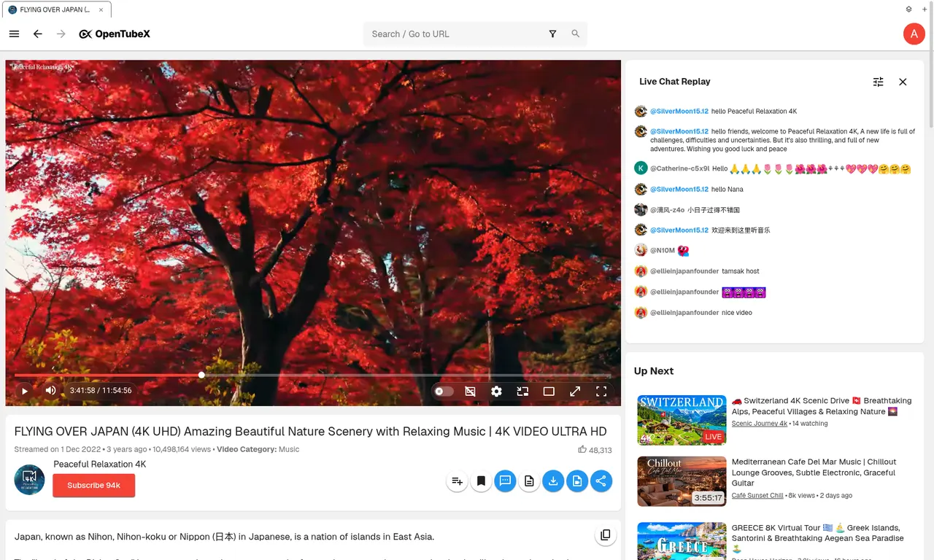This screenshot has width=934, height=560.
Task: Expand player with diagonal arrows icon
Action: tap(575, 392)
